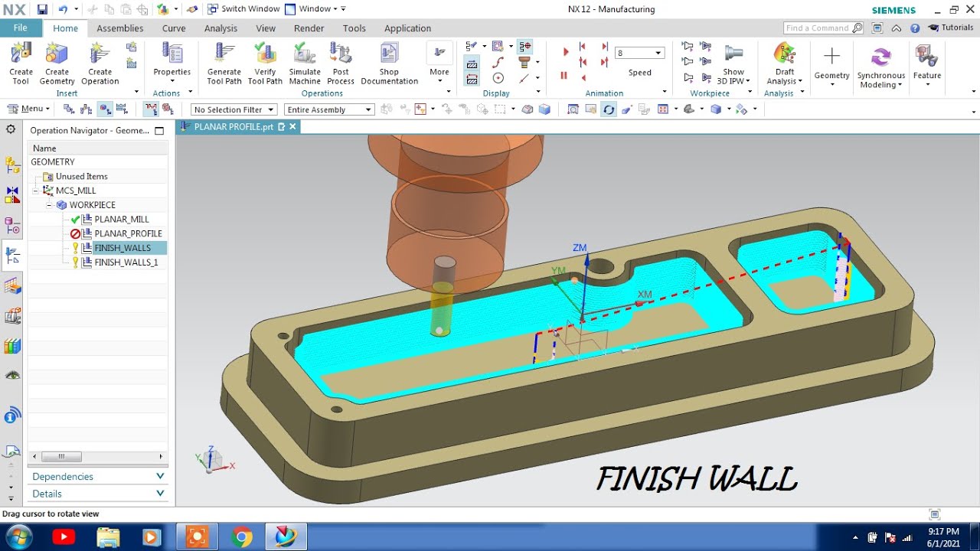Toggle Machine Tool View icon
This screenshot has height=551, width=980.
coord(87,109)
